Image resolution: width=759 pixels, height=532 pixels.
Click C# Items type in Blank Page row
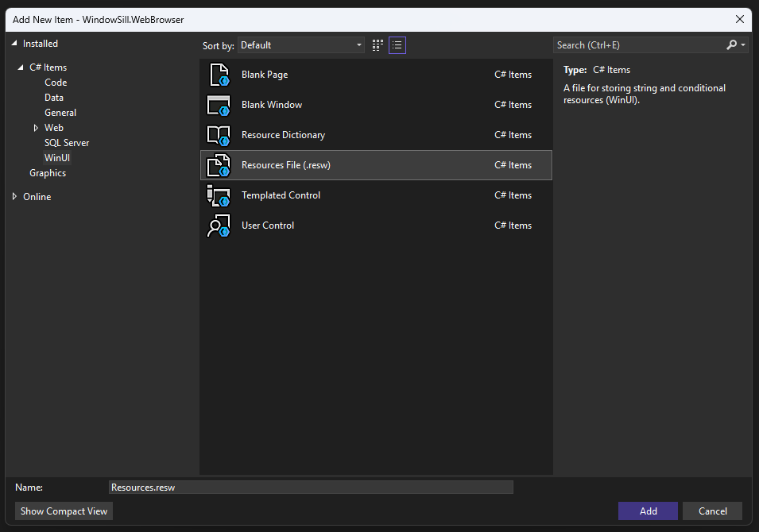click(x=513, y=75)
